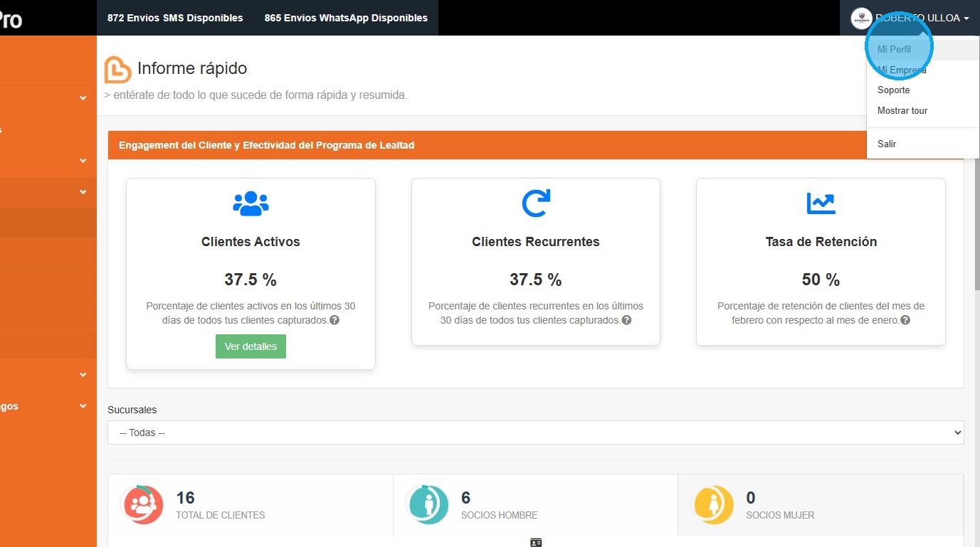Click the 'TOTAL DE CLIENTES' label

coord(221,515)
